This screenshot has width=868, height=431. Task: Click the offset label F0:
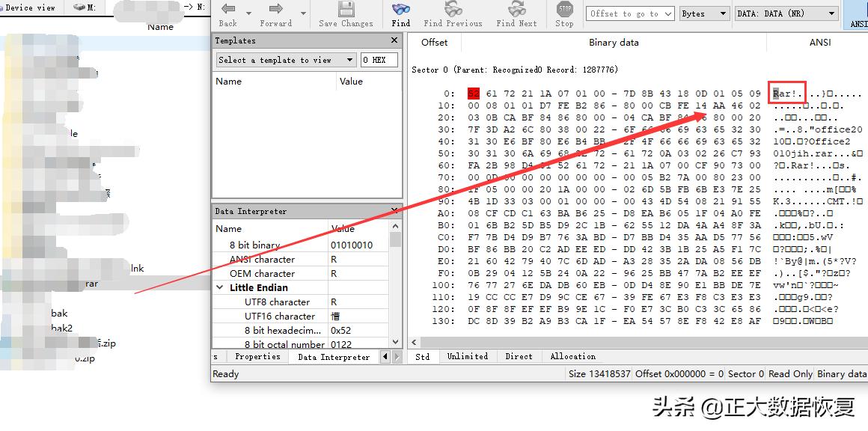pos(446,274)
